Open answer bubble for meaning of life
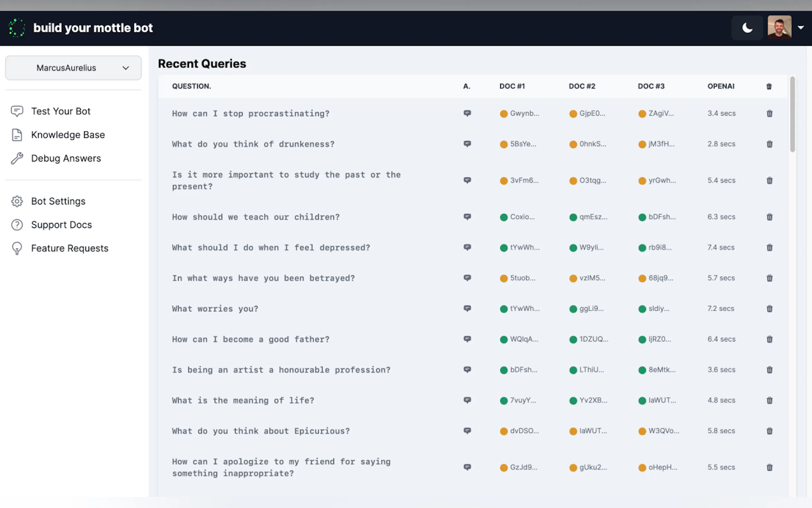Image resolution: width=812 pixels, height=508 pixels. pyautogui.click(x=467, y=400)
